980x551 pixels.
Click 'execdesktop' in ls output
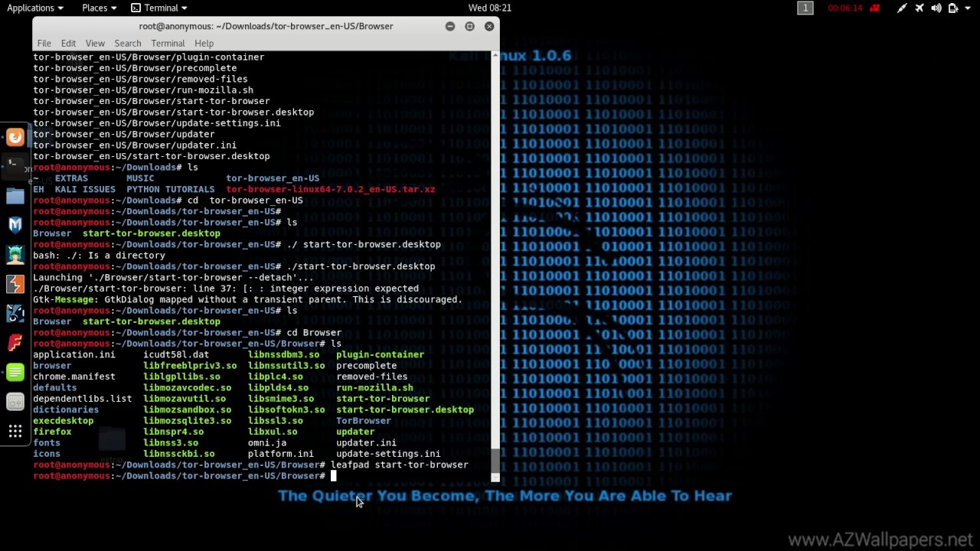point(63,421)
